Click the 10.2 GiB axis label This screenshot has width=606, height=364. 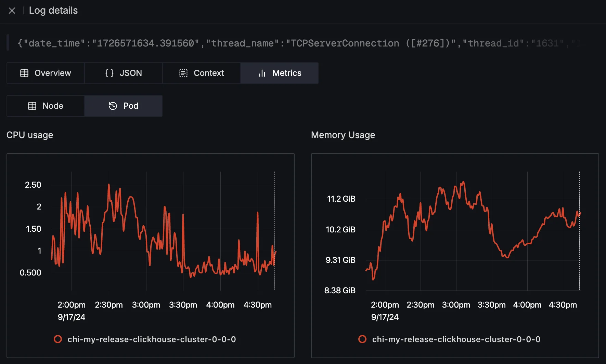coord(340,230)
